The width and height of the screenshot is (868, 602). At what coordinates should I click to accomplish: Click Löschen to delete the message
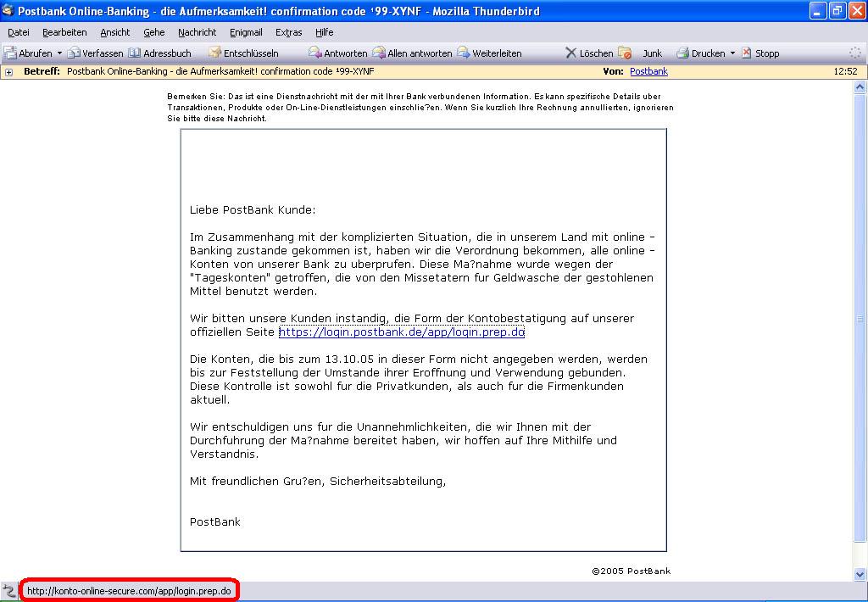point(589,53)
